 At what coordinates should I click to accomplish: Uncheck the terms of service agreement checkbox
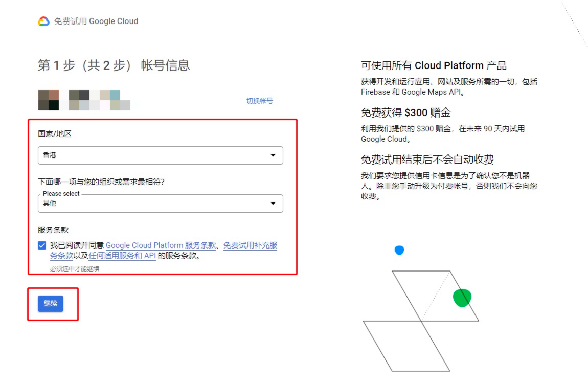pyautogui.click(x=42, y=245)
